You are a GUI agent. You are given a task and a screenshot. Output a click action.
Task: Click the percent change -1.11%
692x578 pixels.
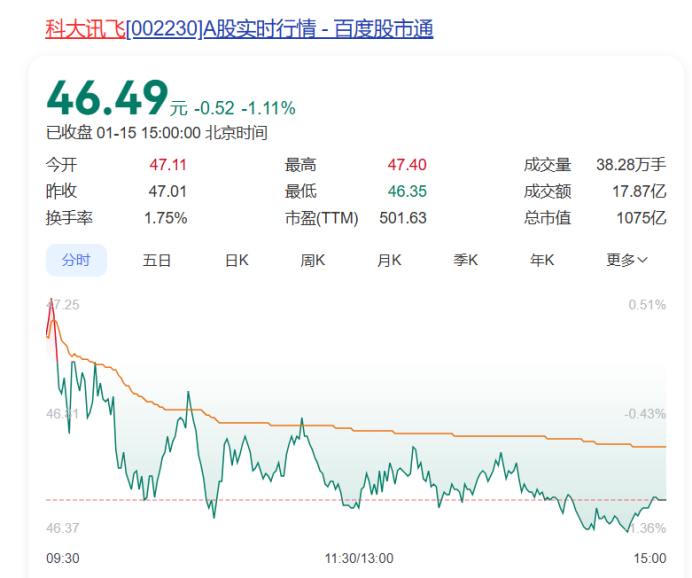268,108
